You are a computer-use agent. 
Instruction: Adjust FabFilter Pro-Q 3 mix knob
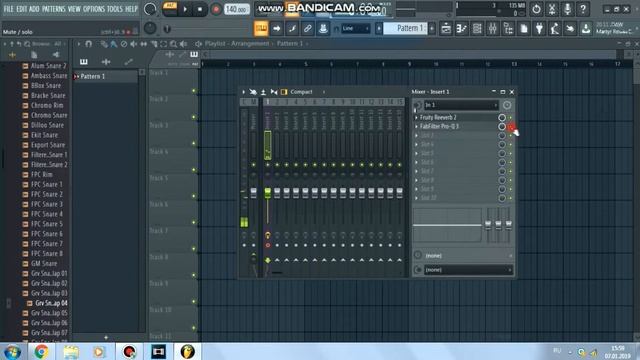click(x=502, y=127)
